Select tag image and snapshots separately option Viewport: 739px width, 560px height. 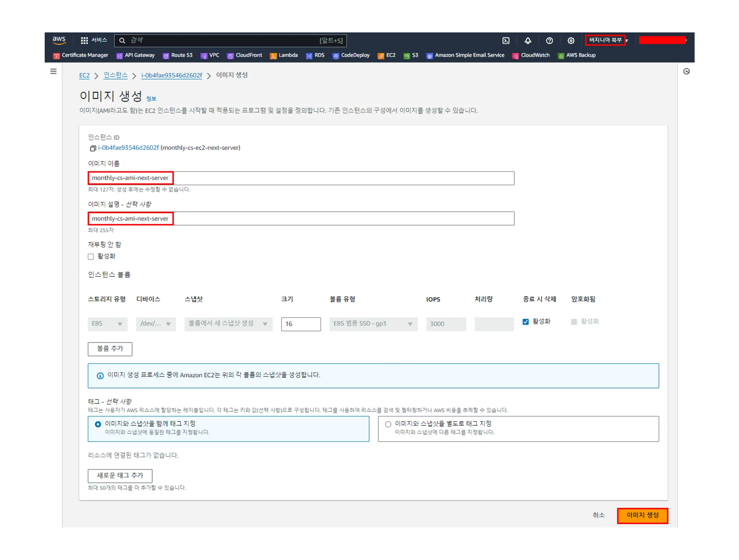(388, 424)
